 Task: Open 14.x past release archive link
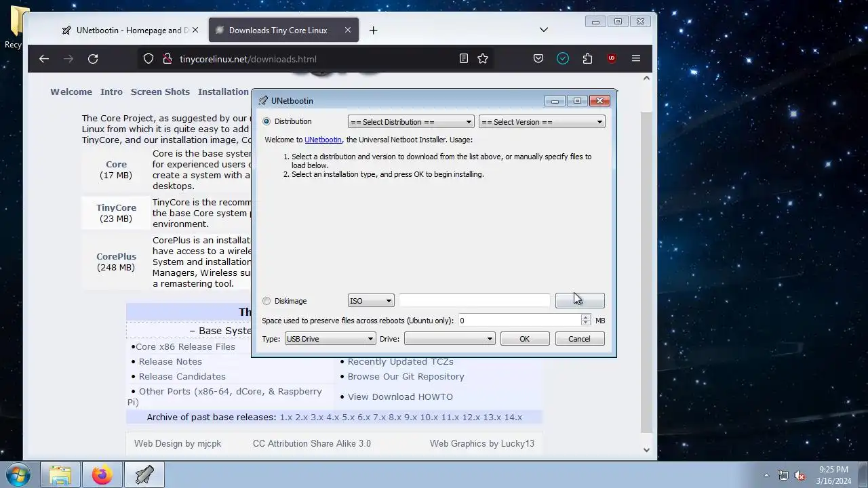pos(513,417)
